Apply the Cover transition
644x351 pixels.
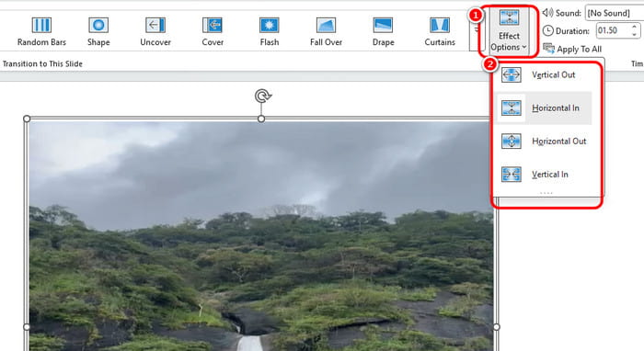coord(213,31)
